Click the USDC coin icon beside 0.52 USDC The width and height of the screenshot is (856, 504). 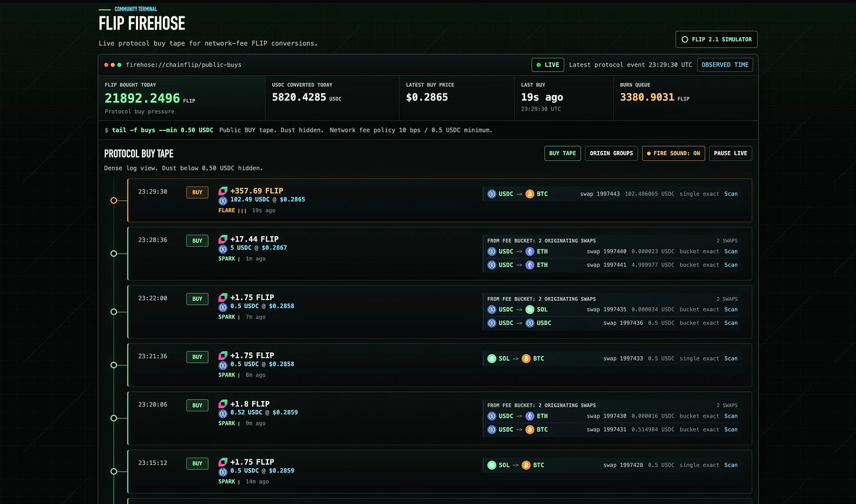coord(223,413)
